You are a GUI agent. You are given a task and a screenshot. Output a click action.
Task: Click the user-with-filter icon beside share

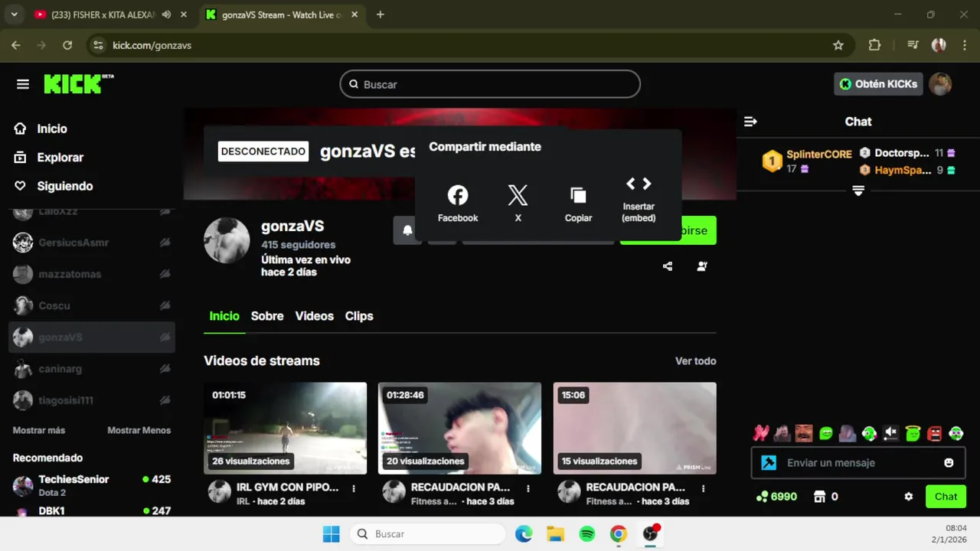702,266
